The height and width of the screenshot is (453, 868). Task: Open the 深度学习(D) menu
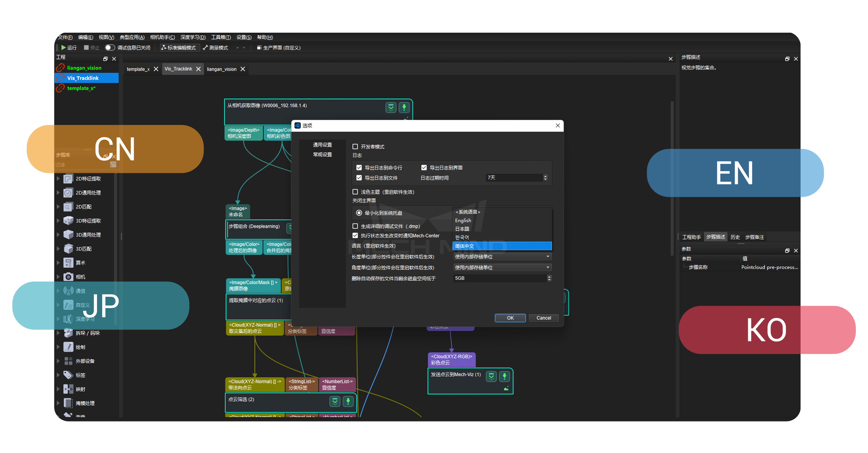click(x=192, y=37)
